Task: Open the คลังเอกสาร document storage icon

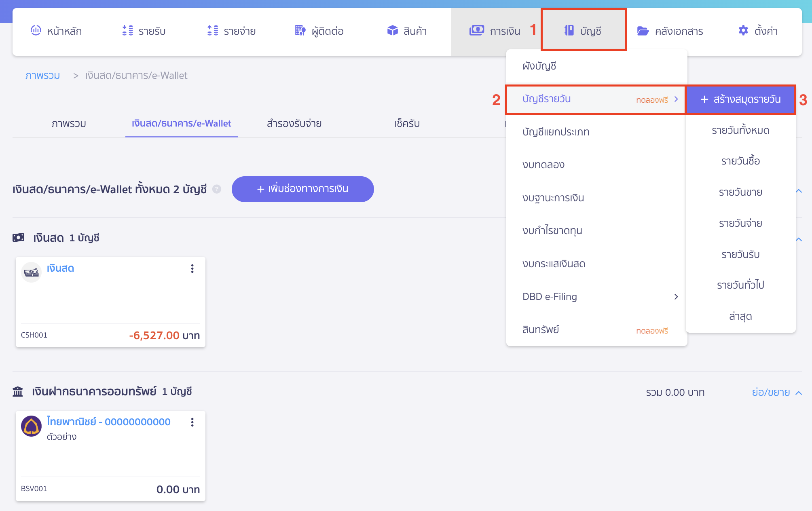Action: click(642, 30)
